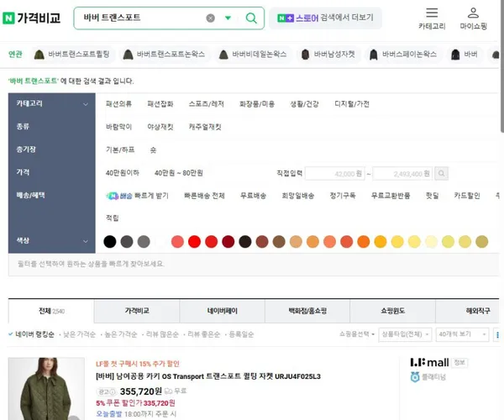Image resolution: width=504 pixels, height=420 pixels.
Task: Select related search 바버트랜스포트논왁스
Action: 165,55
